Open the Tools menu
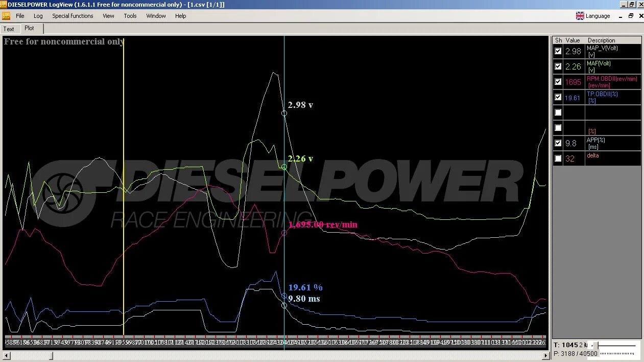Screen dimensions: 644x362 (130, 16)
